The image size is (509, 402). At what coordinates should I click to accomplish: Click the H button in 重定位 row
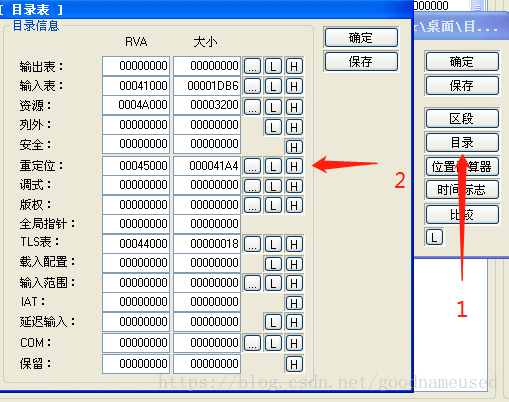pos(294,166)
